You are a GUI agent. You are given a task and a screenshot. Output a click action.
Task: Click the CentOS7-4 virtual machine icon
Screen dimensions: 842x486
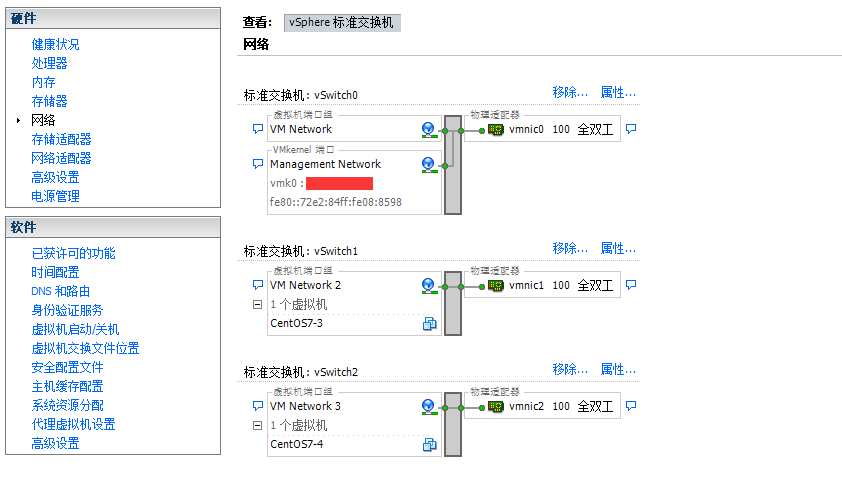430,445
